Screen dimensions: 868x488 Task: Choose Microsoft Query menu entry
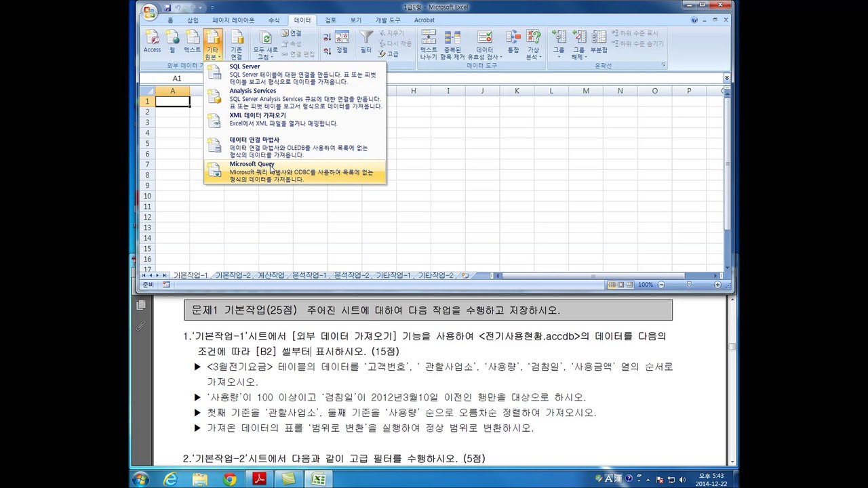(294, 171)
